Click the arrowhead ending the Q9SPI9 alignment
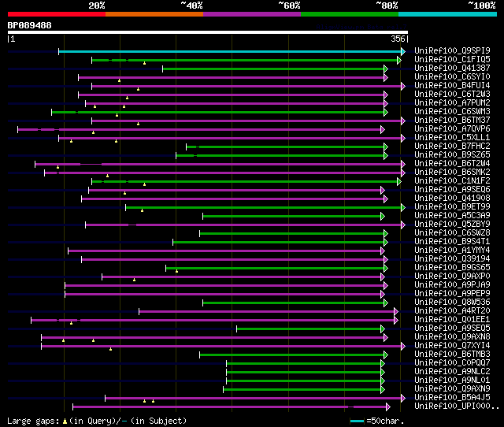 (x=403, y=51)
